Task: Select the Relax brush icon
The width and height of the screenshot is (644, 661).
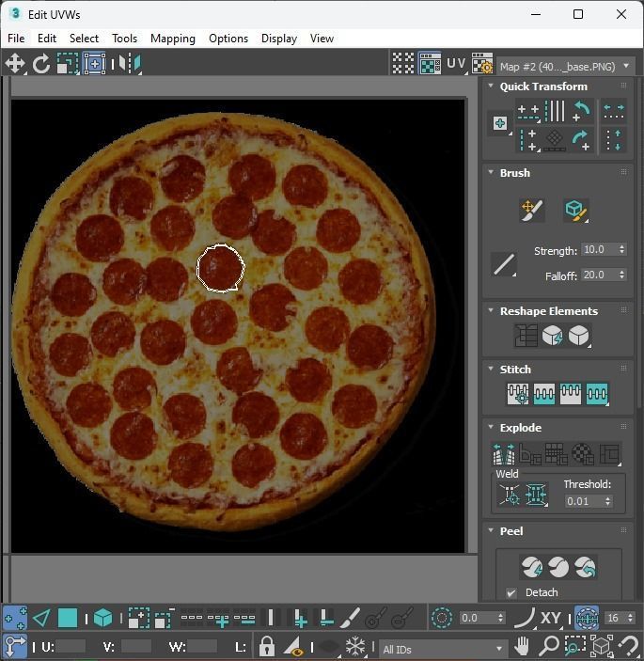Action: tap(575, 211)
